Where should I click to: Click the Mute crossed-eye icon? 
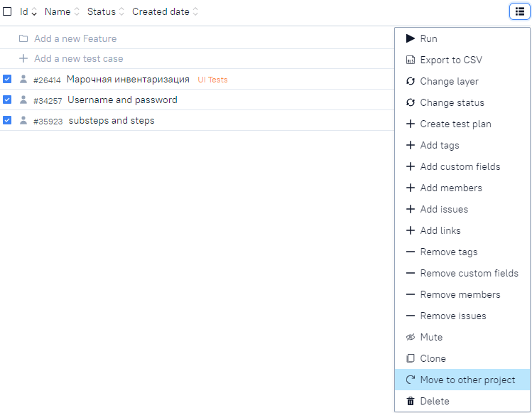410,338
